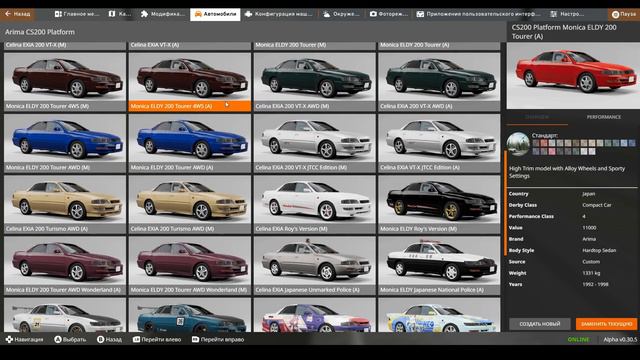
Task: Open Приложения пользовательского интерфейса tab
Action: pyautogui.click(x=478, y=14)
